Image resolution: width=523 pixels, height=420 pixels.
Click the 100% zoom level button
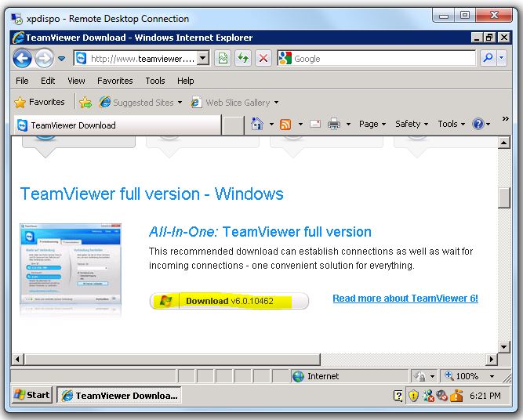tap(462, 376)
